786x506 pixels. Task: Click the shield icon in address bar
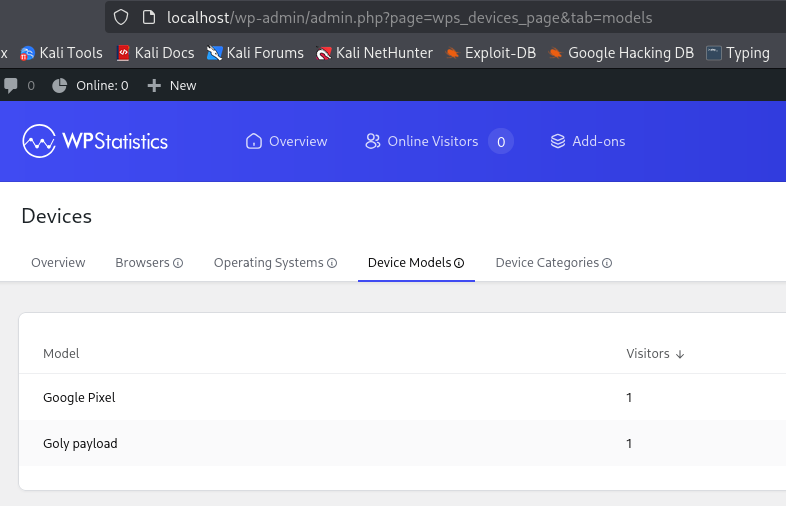click(121, 17)
